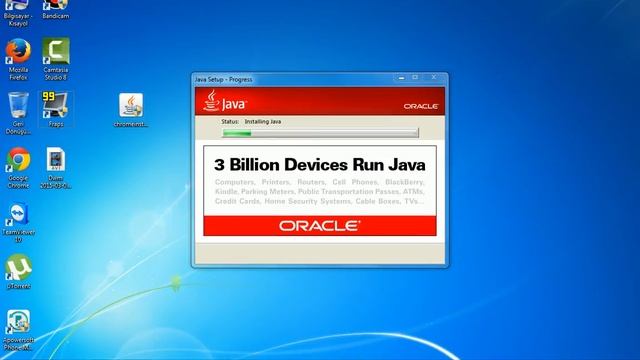Select the Fraps desktop icon

tap(56, 109)
